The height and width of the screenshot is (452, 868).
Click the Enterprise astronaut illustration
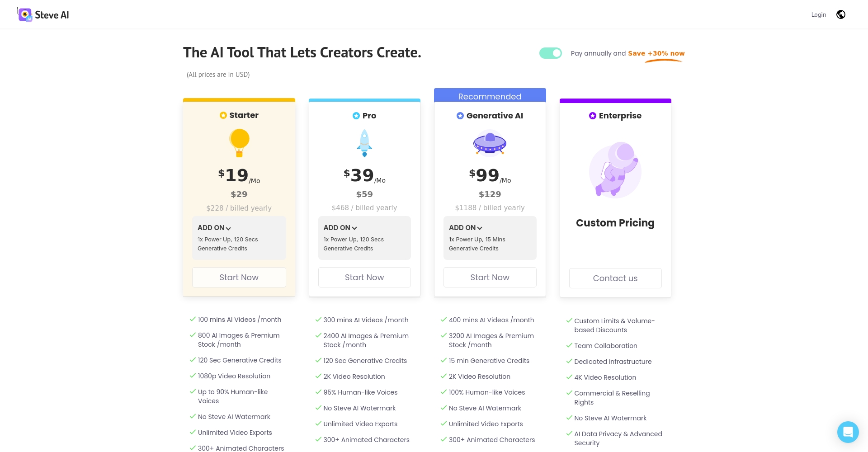click(615, 170)
